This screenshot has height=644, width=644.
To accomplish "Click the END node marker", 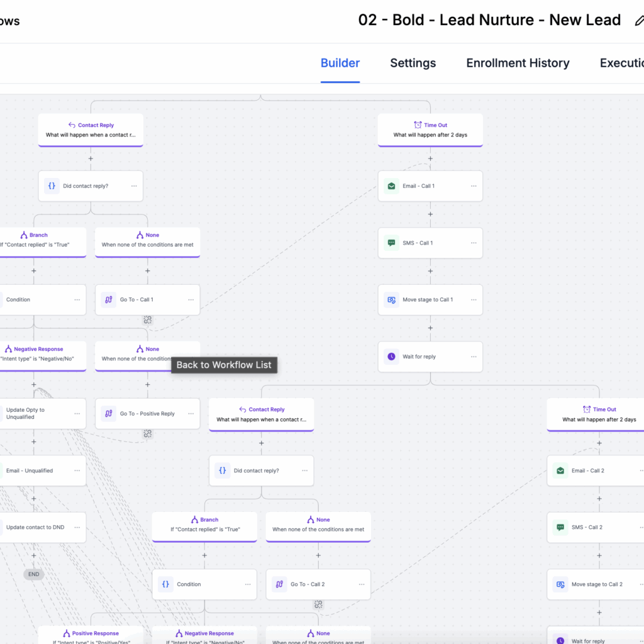I will click(x=34, y=574).
